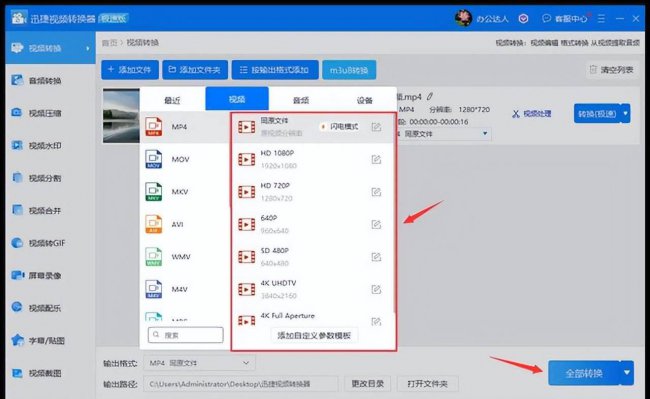This screenshot has width=650, height=399.
Task: Switch to the 最近 format tab
Action: 172,100
